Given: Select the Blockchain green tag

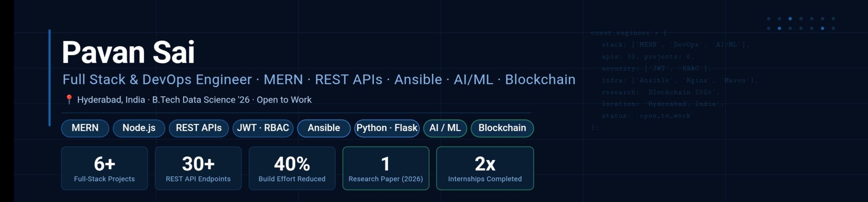Looking at the screenshot, I should coord(502,128).
